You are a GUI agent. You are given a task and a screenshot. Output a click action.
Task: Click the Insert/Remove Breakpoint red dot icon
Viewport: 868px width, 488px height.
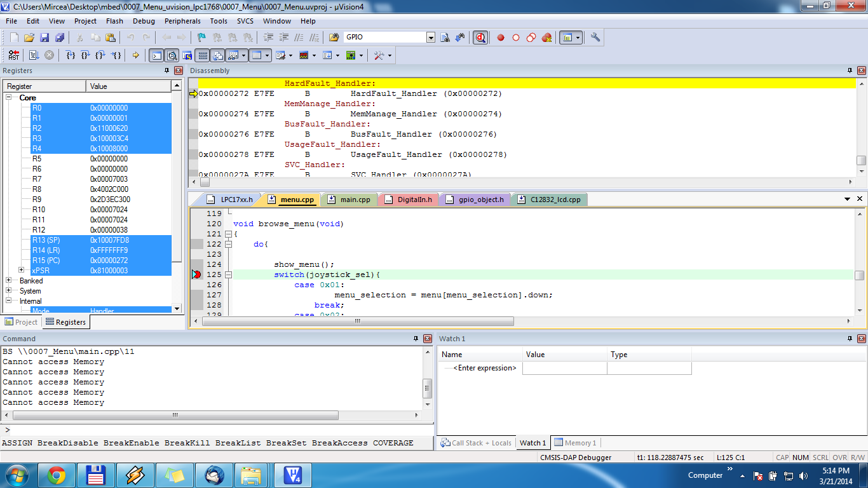(x=500, y=37)
